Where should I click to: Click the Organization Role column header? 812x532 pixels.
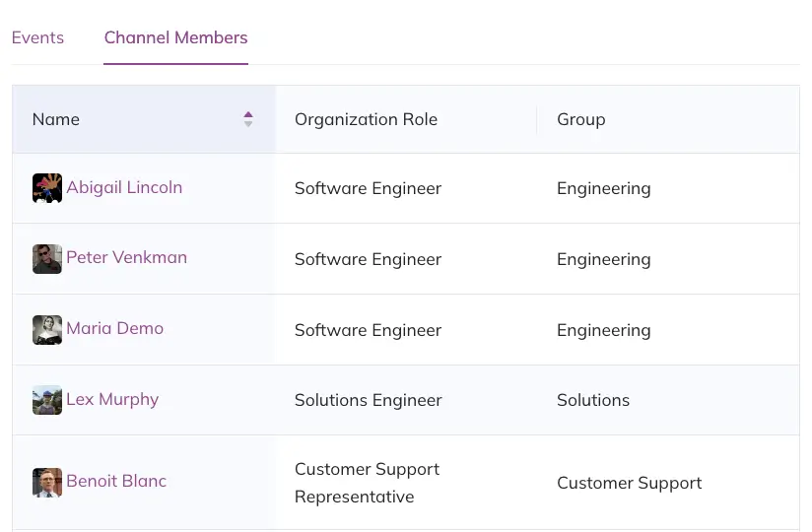(x=366, y=119)
